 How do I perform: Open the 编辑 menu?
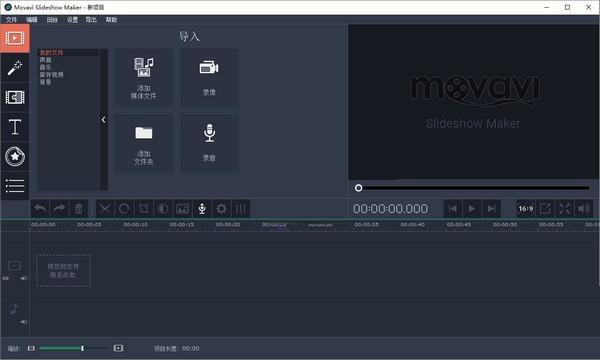tap(32, 20)
